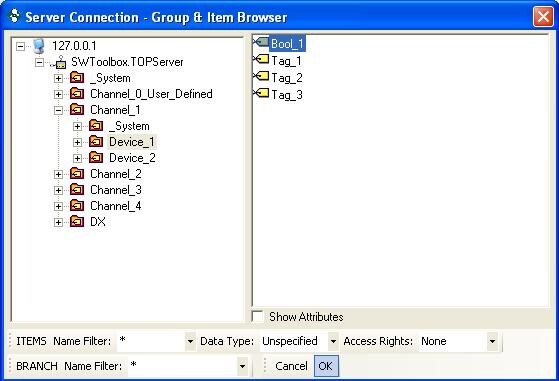Collapse the Channel_1 branch
The width and height of the screenshot is (559, 381).
click(x=58, y=110)
